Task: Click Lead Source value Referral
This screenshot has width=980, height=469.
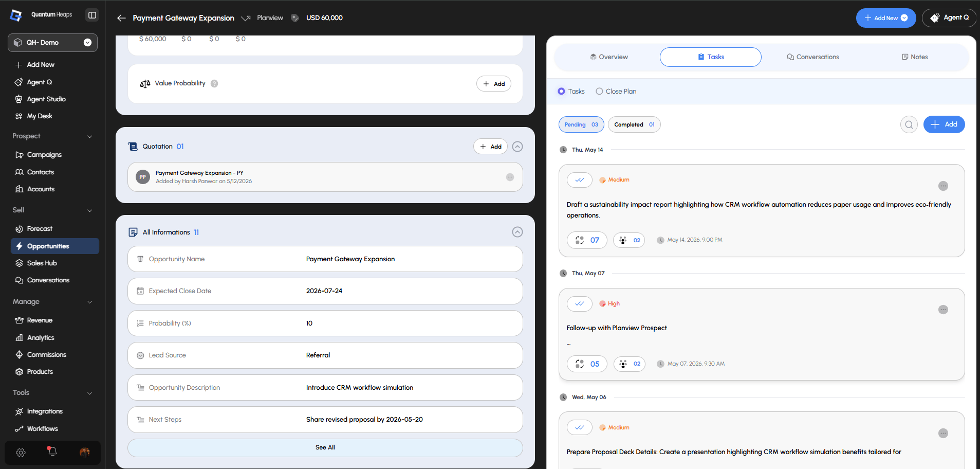Action: (x=318, y=355)
